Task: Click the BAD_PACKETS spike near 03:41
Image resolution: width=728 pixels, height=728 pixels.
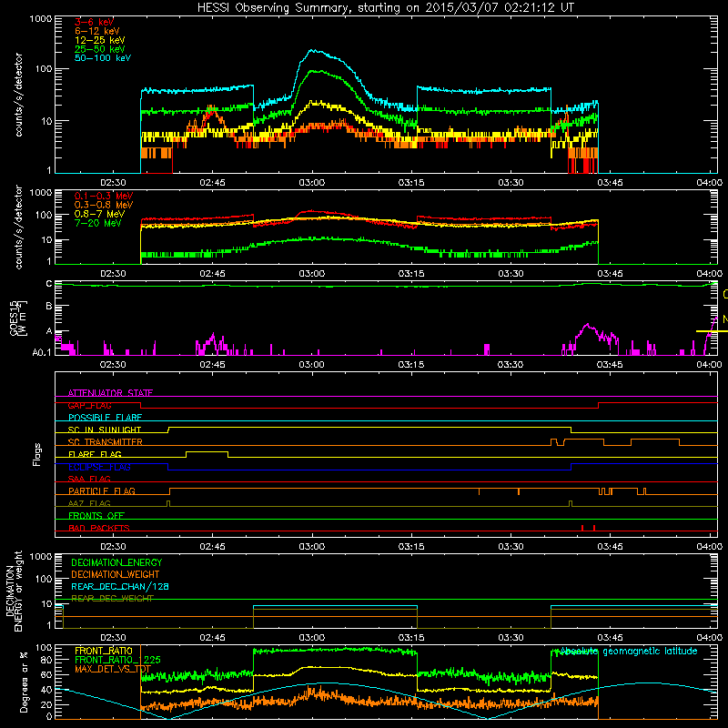Action: 582,528
